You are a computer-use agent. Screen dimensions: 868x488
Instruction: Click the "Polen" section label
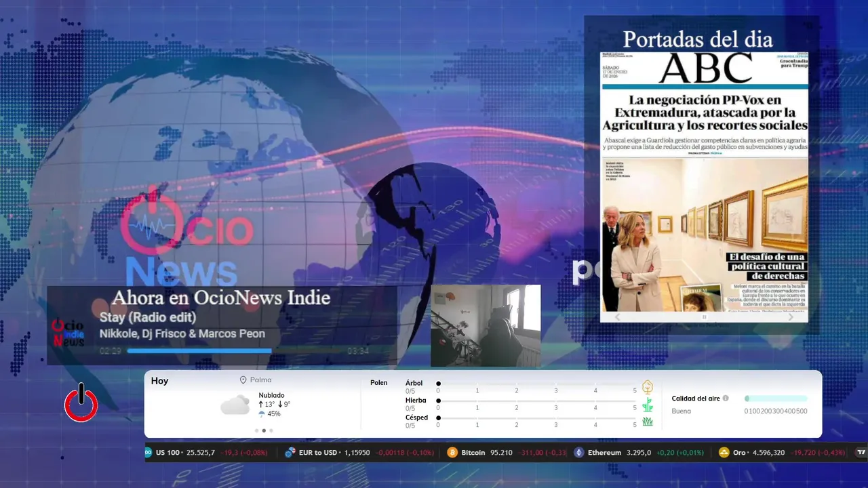[x=379, y=383]
